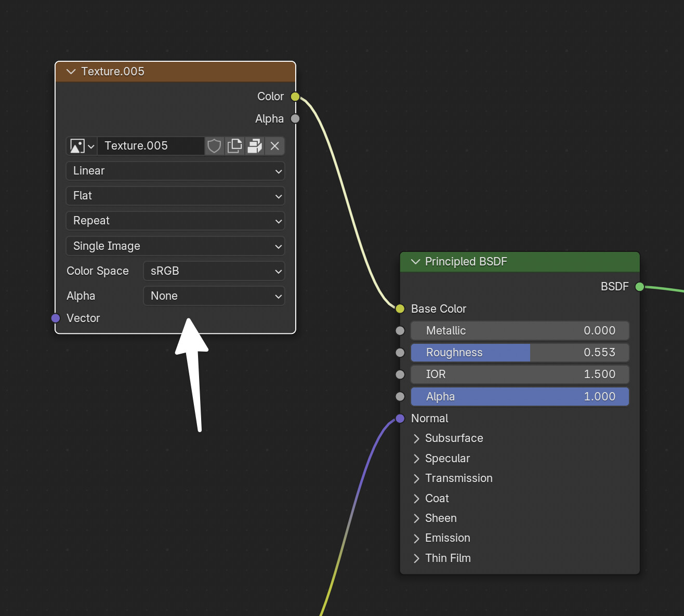Open the Alpha mode None dropdown
The height and width of the screenshot is (616, 684).
tap(214, 296)
